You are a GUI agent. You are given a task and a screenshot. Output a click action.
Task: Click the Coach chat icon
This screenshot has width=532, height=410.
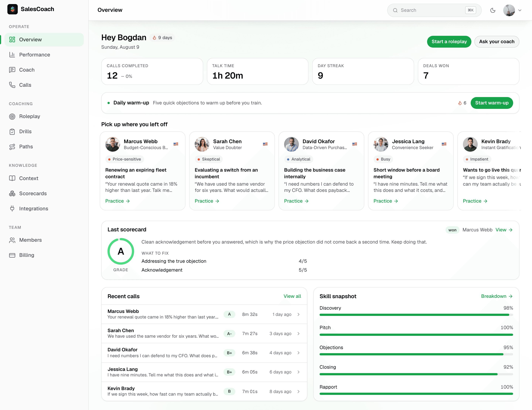point(12,70)
